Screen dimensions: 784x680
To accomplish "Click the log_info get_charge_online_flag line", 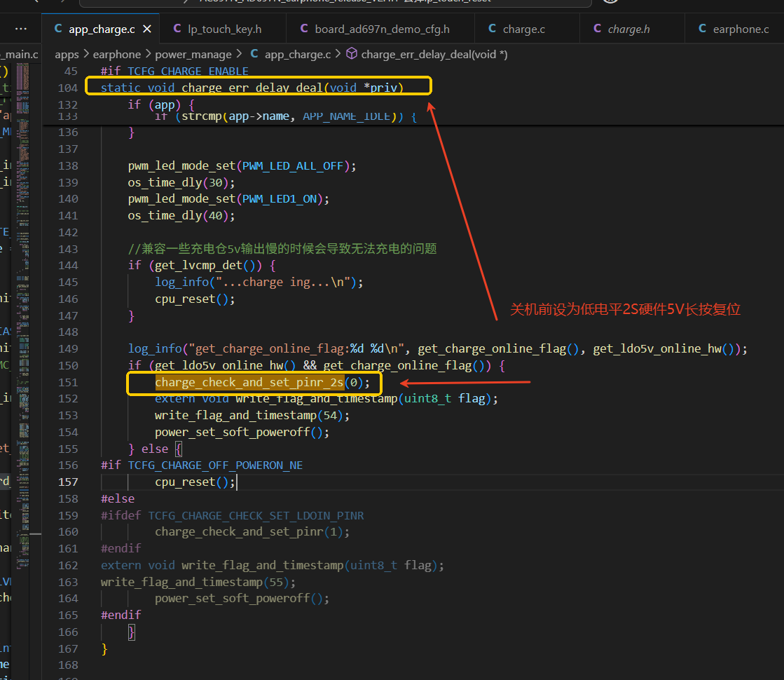I will click(437, 348).
